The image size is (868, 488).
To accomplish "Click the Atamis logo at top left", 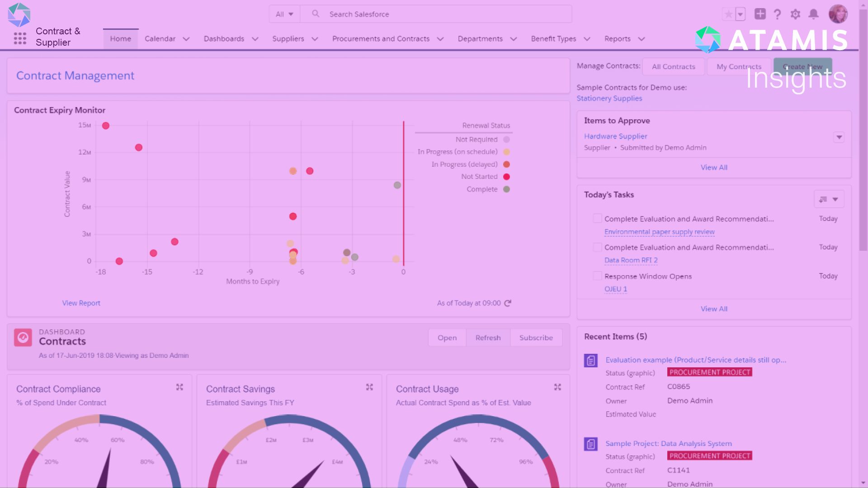I will pyautogui.click(x=19, y=15).
